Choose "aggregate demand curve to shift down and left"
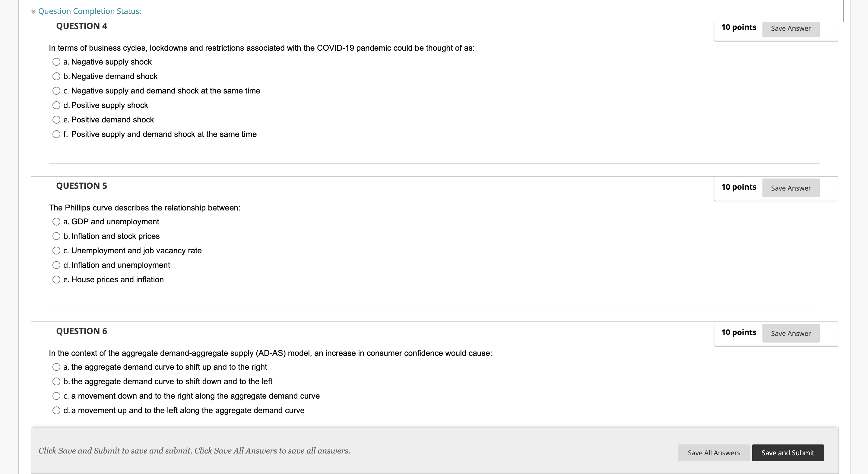Screen dimensions: 868x474 (56, 381)
